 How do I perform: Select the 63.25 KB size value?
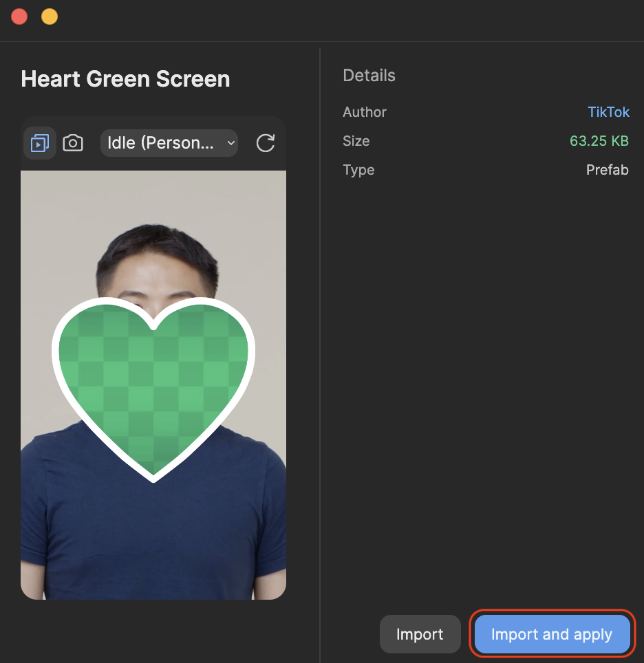(x=599, y=141)
